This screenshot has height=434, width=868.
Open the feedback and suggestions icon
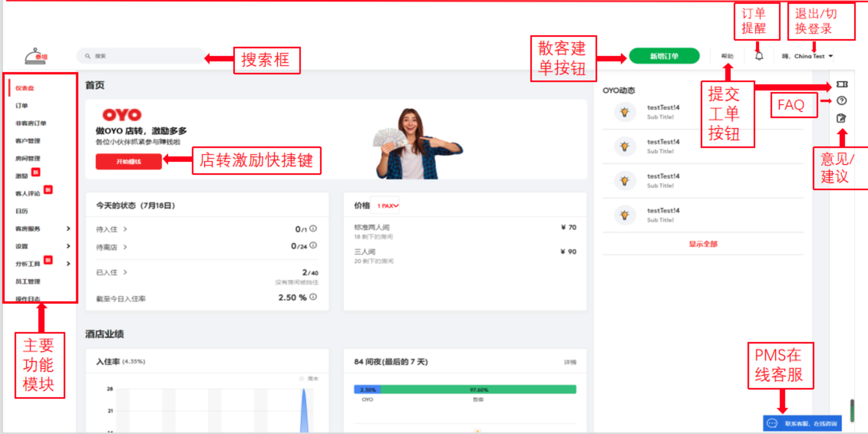click(842, 118)
